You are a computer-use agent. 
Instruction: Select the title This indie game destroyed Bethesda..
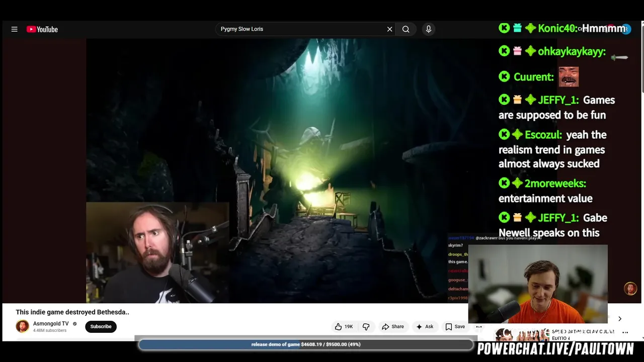point(72,312)
